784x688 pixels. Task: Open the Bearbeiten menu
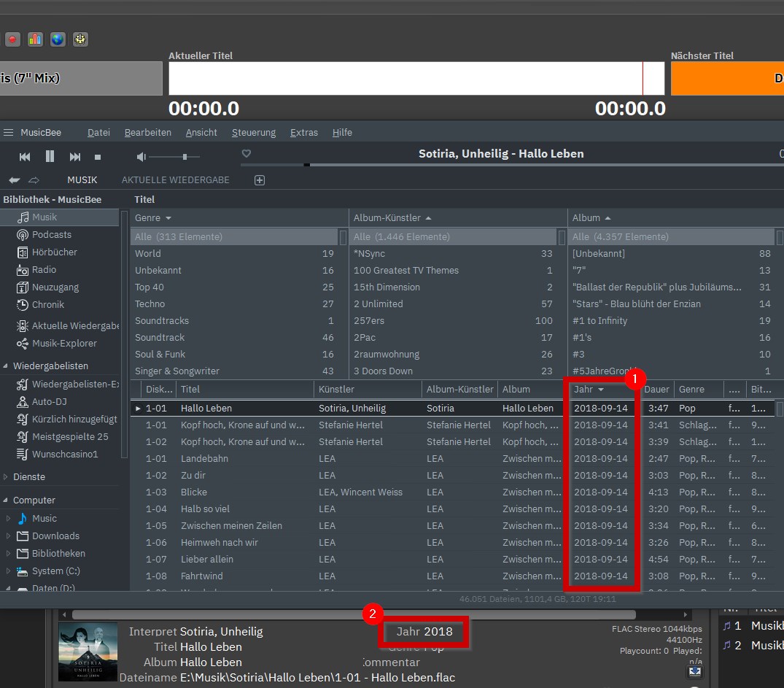pyautogui.click(x=147, y=133)
